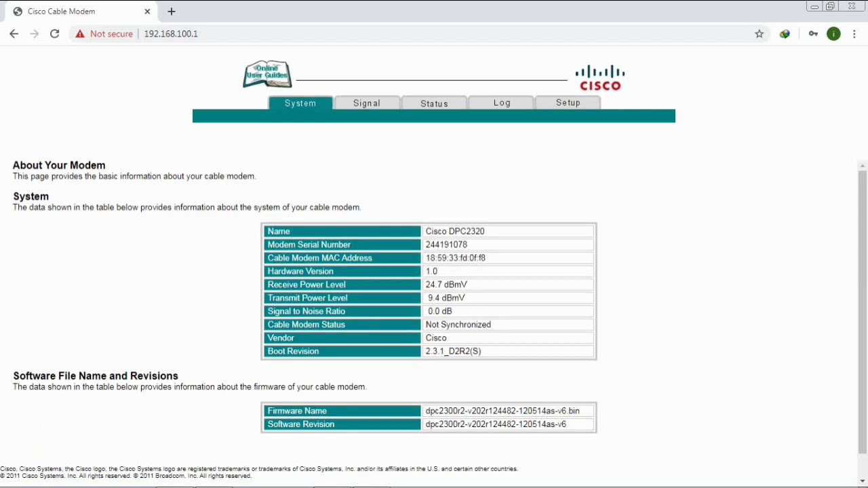Click the System section heading
This screenshot has width=868, height=488.
click(31, 197)
